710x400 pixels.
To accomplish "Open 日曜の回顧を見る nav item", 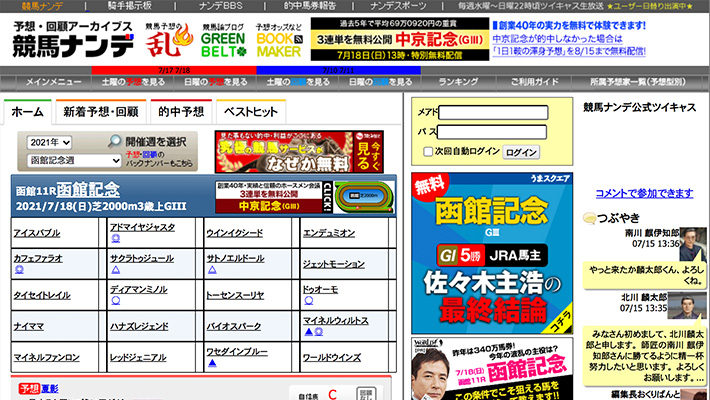I will (380, 82).
